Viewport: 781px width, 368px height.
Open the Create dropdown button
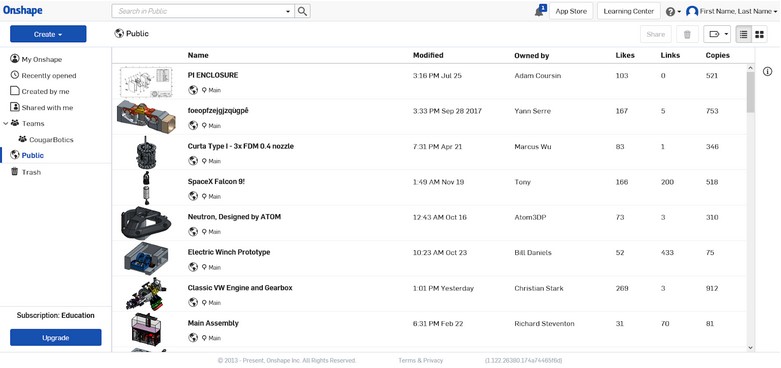click(48, 34)
